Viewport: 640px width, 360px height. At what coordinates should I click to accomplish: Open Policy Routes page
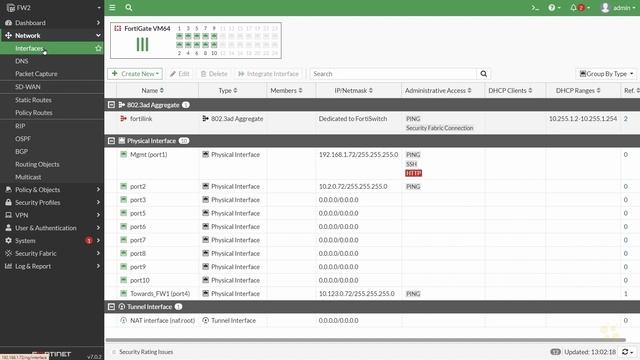(x=33, y=113)
